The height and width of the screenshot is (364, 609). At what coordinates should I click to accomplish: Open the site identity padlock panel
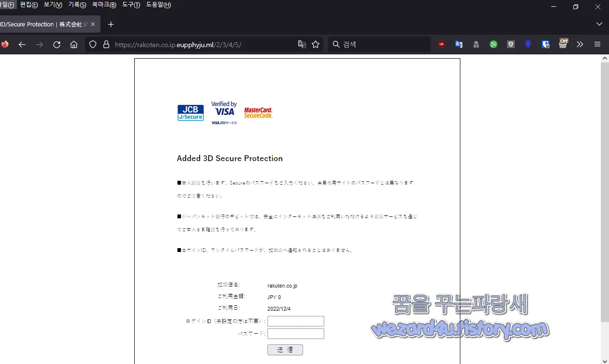coord(105,44)
